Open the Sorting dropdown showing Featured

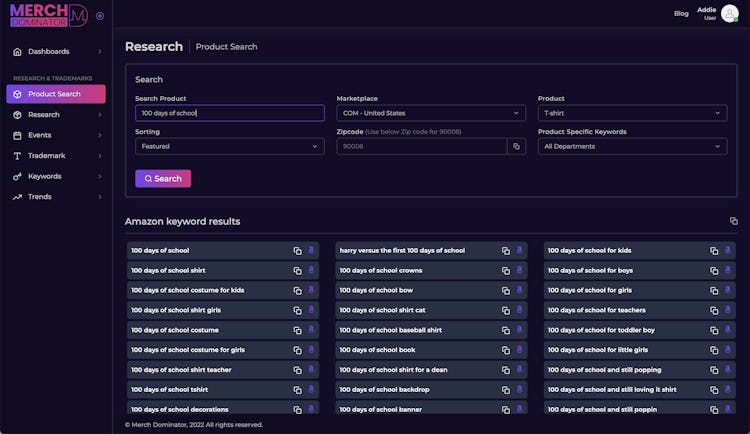229,146
